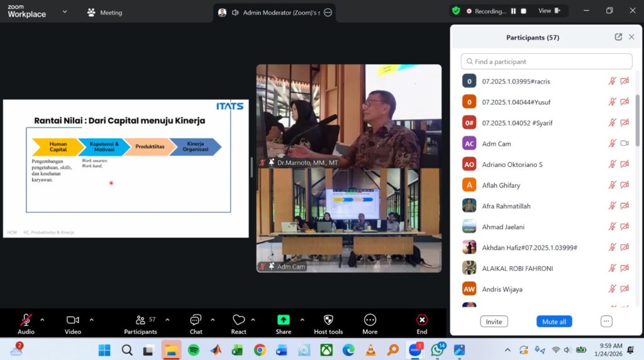Click the red End meeting icon
644x360 pixels.
coord(421,320)
